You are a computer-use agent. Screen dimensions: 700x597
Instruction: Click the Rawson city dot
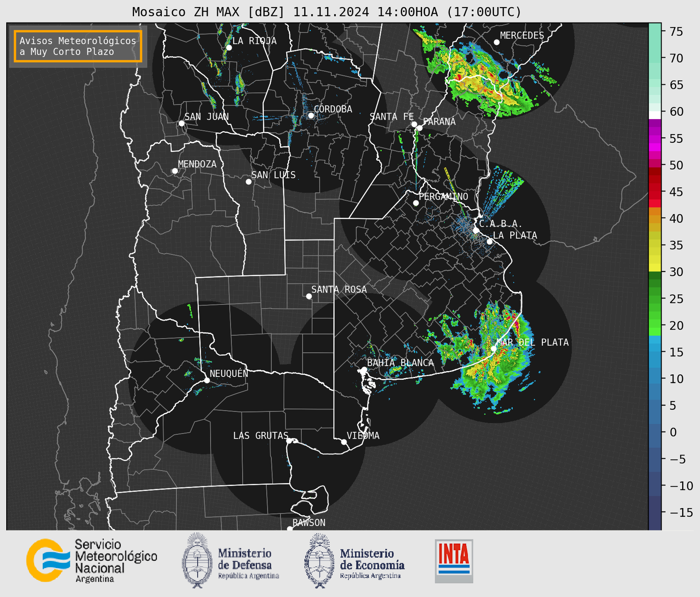(290, 528)
